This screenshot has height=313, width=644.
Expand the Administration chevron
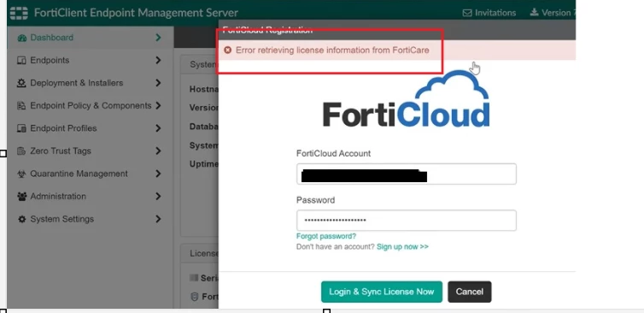point(158,196)
